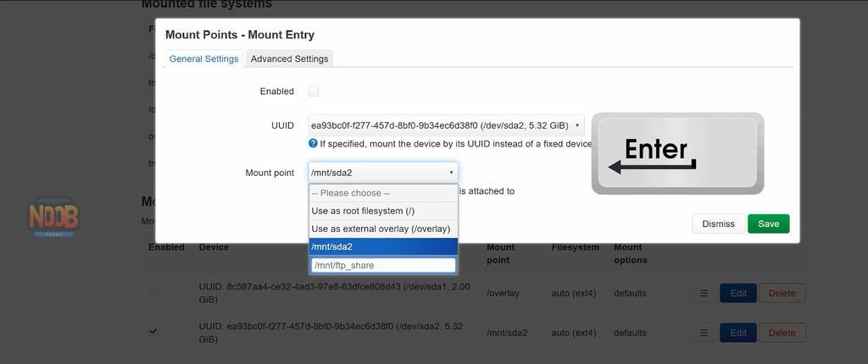Tick the Enabled checkbox in Mount Entry
Image resolution: width=868 pixels, height=364 pixels.
[314, 91]
